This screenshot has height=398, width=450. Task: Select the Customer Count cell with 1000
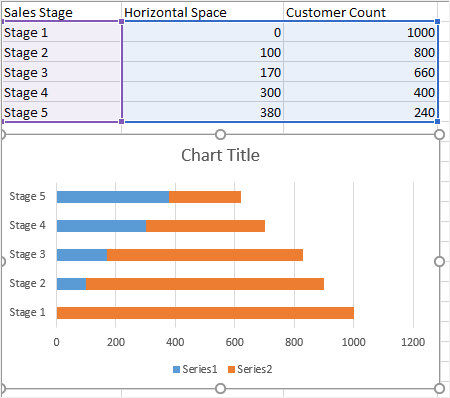coord(360,32)
